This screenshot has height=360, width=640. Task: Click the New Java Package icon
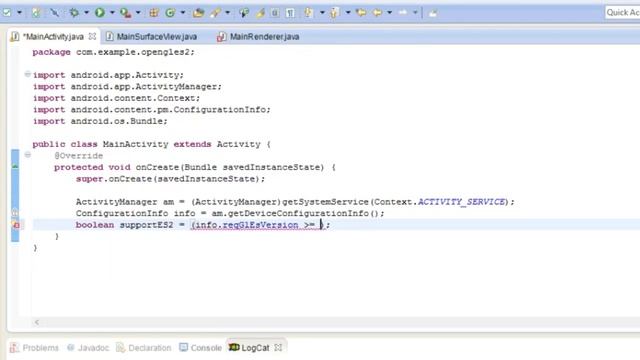tap(154, 13)
